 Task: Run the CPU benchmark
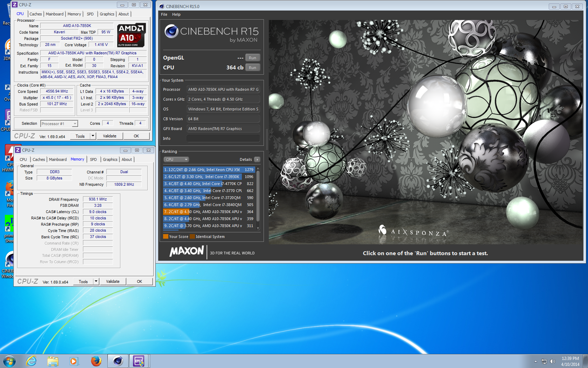(x=252, y=68)
